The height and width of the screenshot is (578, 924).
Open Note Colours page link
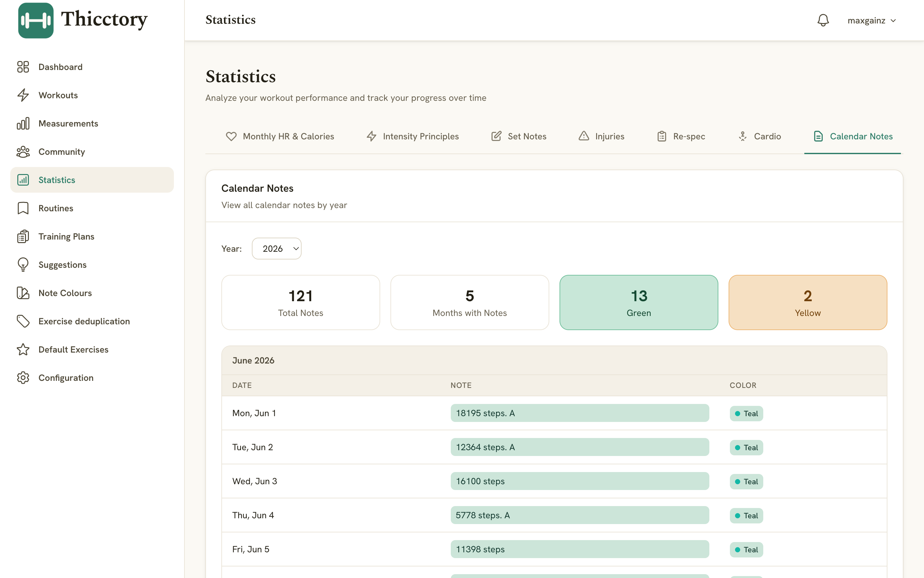click(x=92, y=293)
